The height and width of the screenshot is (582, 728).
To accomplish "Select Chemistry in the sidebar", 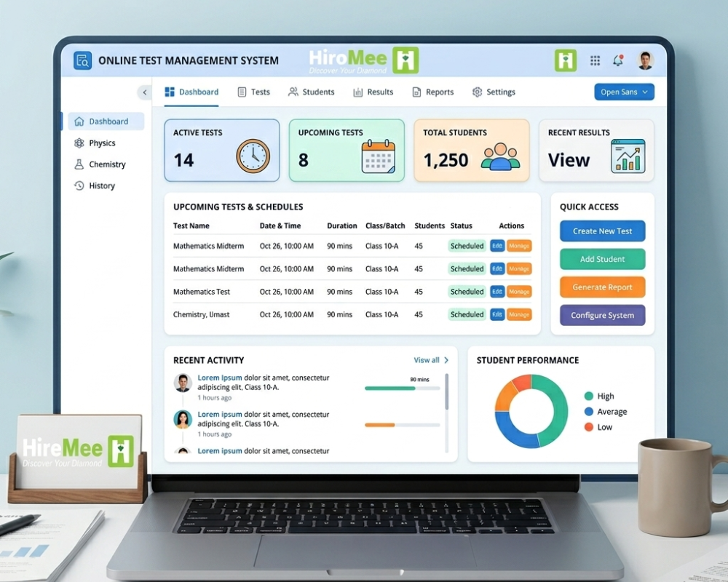I will (x=100, y=164).
